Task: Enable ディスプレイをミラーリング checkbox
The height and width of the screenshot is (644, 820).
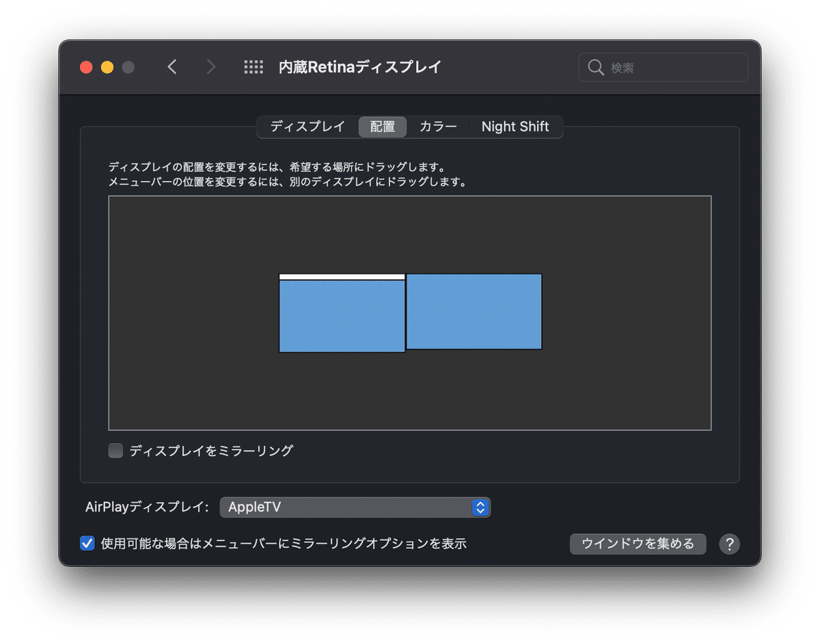Action: [x=116, y=451]
